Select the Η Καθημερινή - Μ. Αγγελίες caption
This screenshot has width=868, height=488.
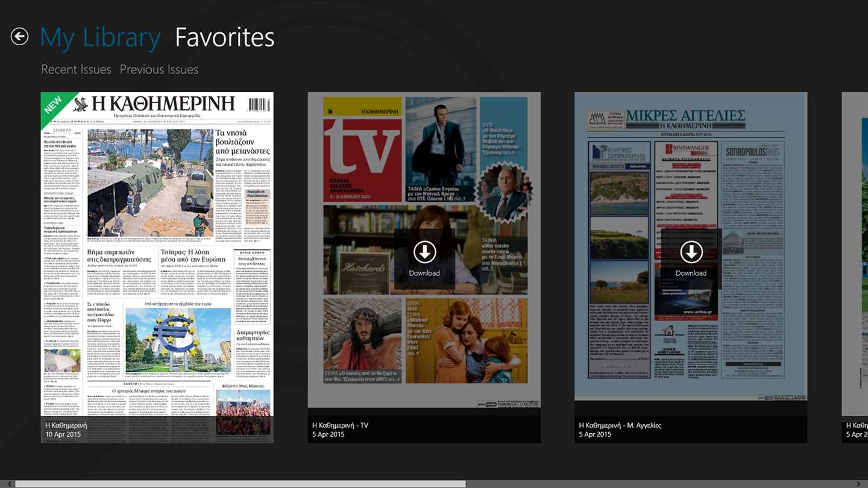click(x=620, y=425)
